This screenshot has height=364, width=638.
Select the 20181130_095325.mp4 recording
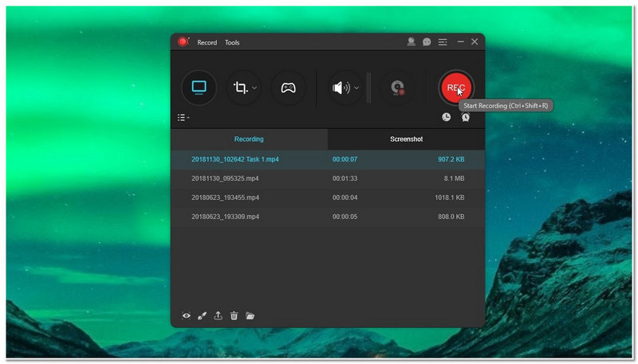coord(225,178)
